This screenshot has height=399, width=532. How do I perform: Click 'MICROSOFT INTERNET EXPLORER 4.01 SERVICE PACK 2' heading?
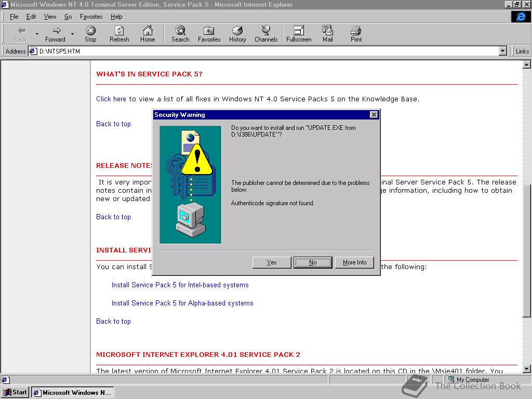point(198,354)
